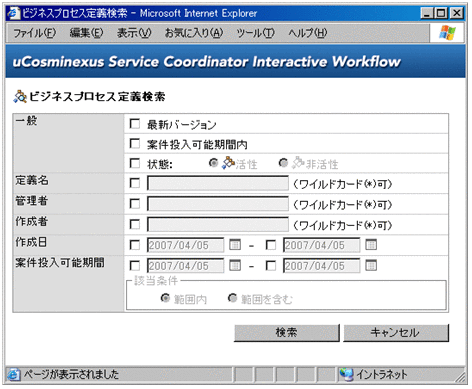Open the ヘルプ(H) menu
The height and width of the screenshot is (389, 472).
tap(307, 33)
